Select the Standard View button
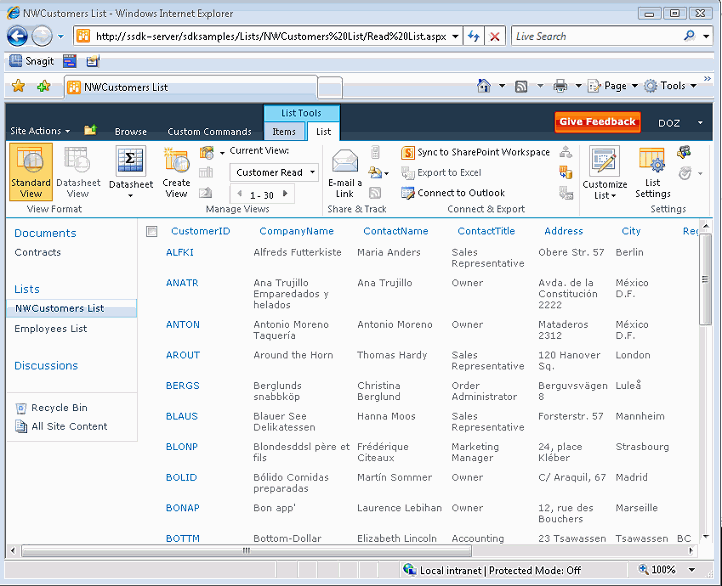The height and width of the screenshot is (586, 722). point(31,172)
